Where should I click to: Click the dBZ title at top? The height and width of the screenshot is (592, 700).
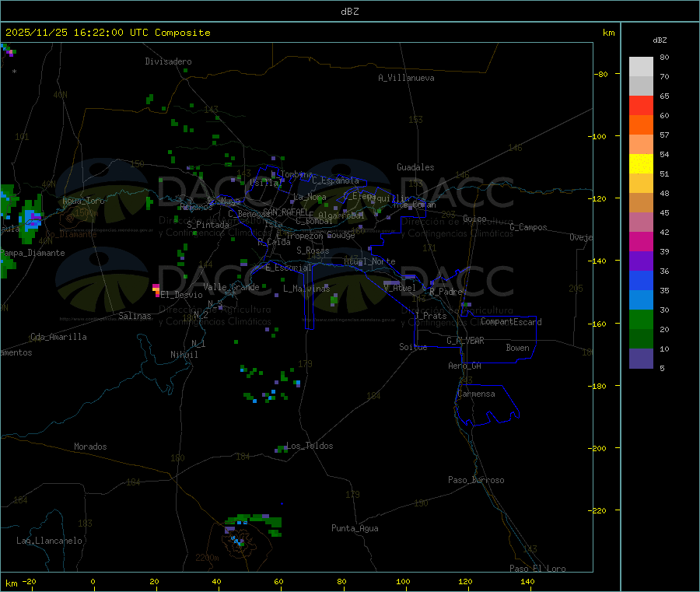coord(349,12)
